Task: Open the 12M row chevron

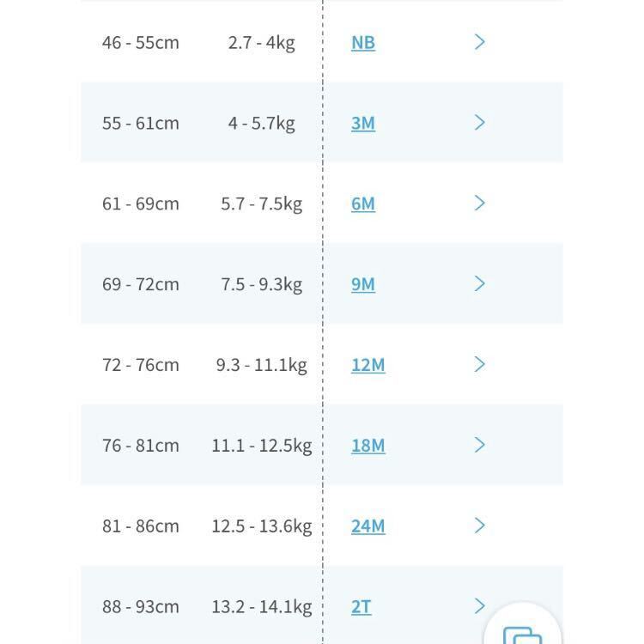Action: click(x=480, y=365)
